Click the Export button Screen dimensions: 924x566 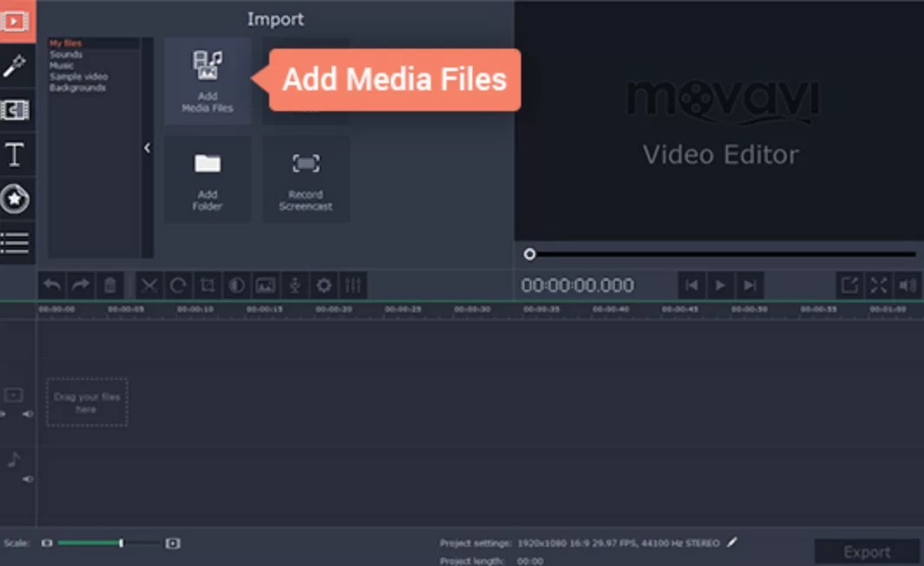pyautogui.click(x=867, y=552)
